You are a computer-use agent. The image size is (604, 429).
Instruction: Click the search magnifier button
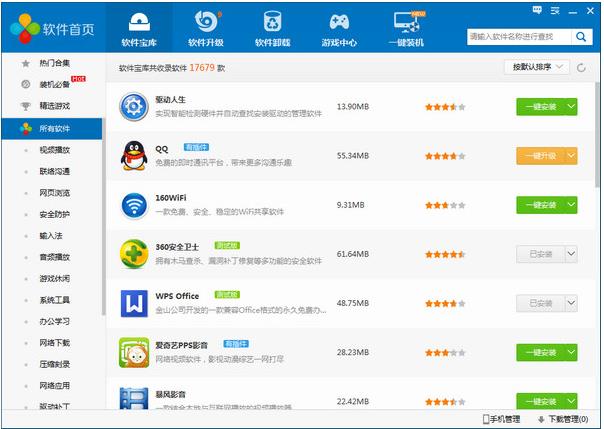pos(581,37)
